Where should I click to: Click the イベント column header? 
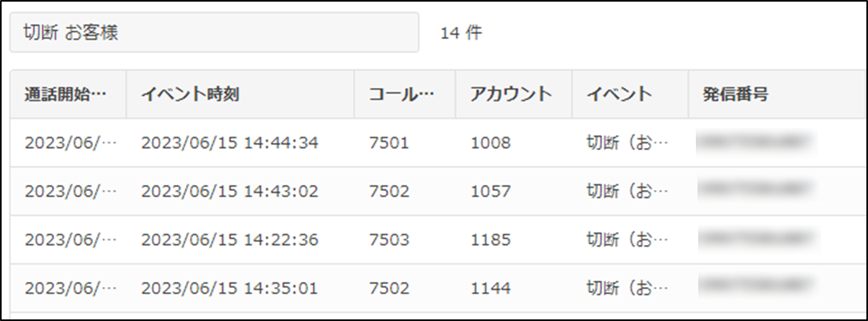click(630, 95)
